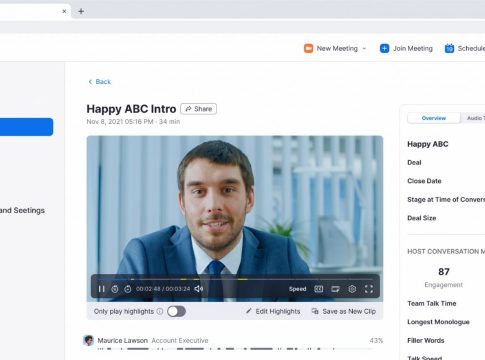Save as New Clip
The height and width of the screenshot is (360, 485).
pos(344,311)
